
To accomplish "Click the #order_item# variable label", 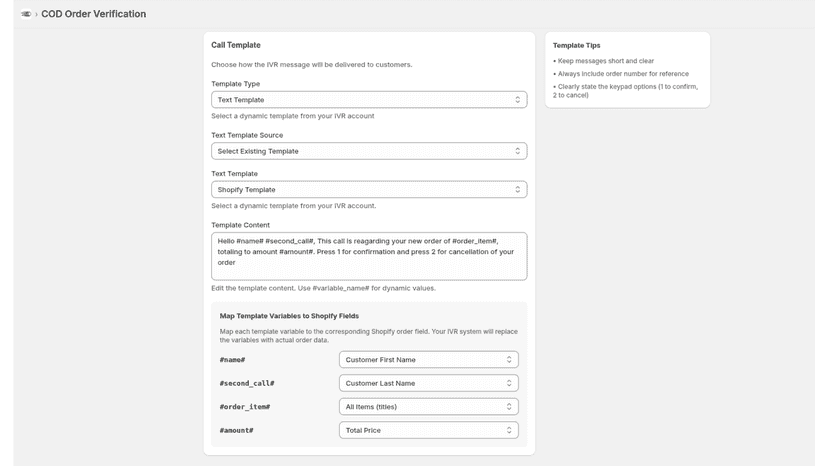I will coord(244,407).
